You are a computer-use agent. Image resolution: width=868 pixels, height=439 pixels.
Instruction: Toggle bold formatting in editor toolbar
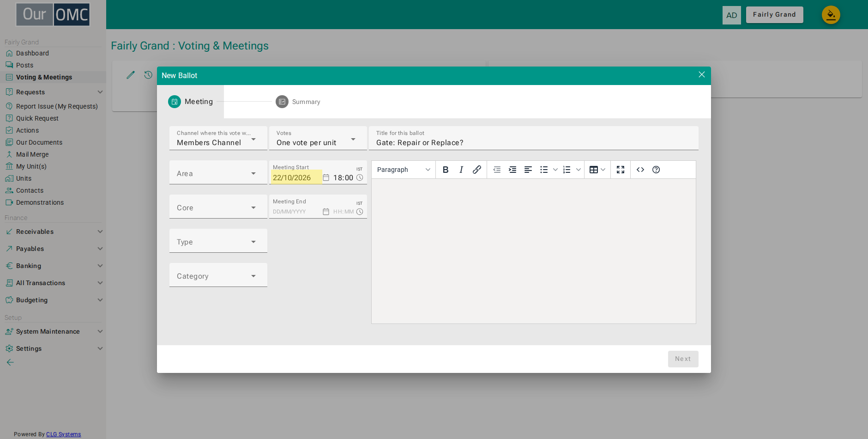point(446,170)
